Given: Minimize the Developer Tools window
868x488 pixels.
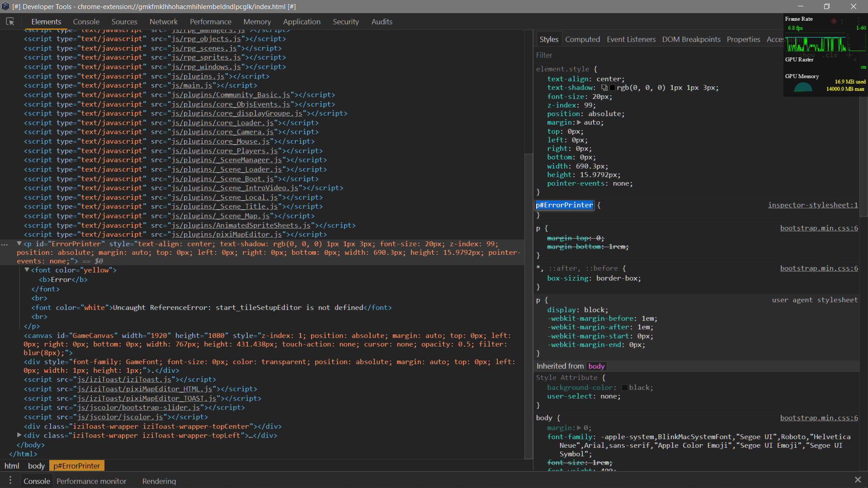Looking at the screenshot, I should (801, 6).
